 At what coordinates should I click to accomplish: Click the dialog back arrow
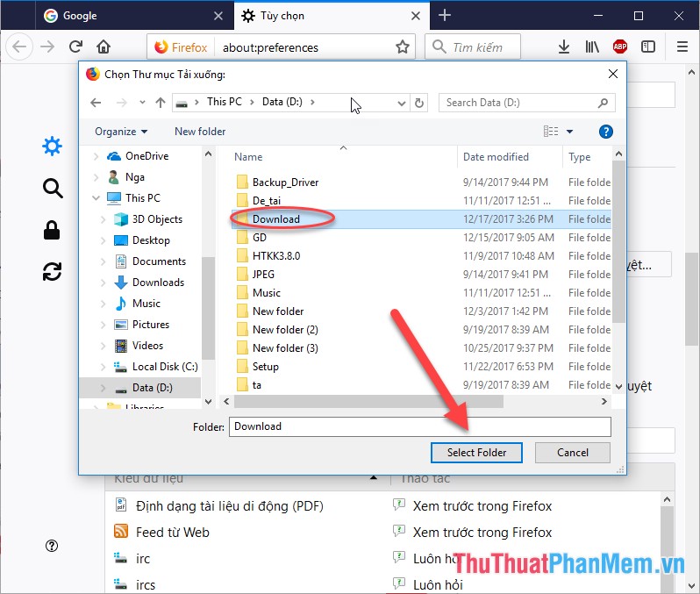point(96,103)
